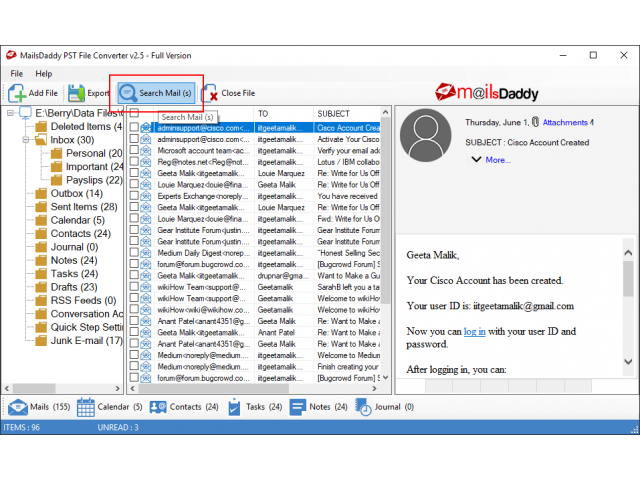Open the Calendar (5) bottom view
The image size is (640, 480).
click(x=109, y=407)
